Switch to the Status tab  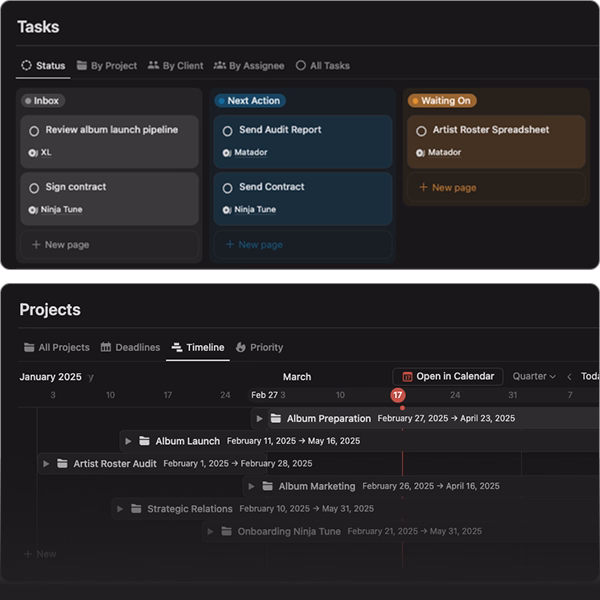[43, 66]
